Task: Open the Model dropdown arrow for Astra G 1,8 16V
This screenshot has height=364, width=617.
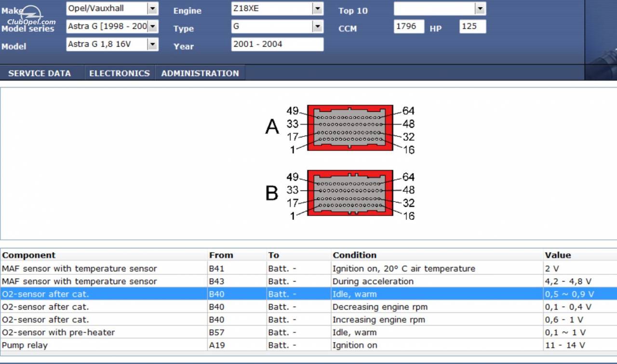Action: click(x=152, y=44)
